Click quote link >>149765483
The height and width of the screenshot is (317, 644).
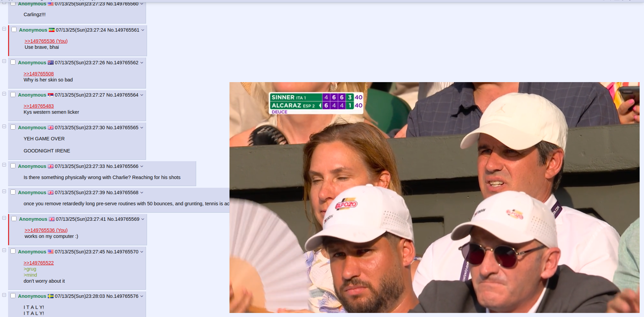pos(39,106)
